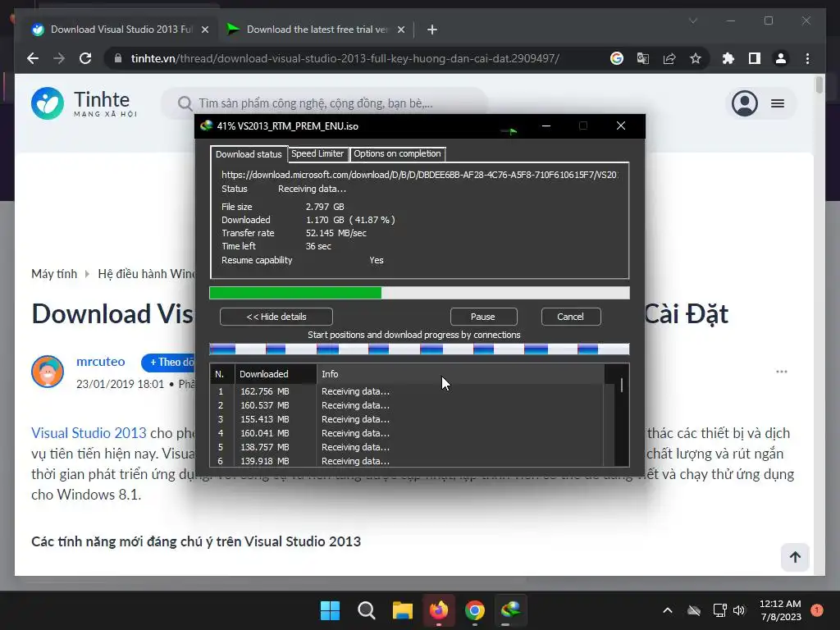Click the Downloaded column header
Viewport: 840px width, 630px height.
[x=276, y=374]
